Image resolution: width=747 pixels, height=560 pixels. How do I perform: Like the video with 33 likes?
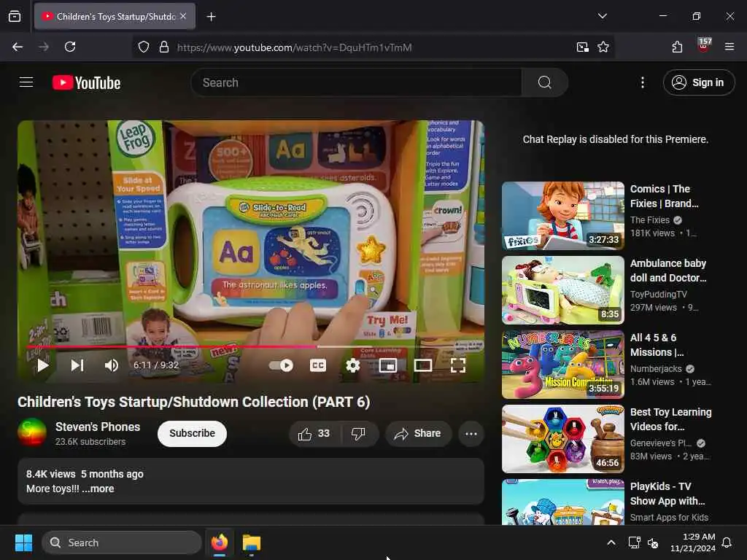314,433
